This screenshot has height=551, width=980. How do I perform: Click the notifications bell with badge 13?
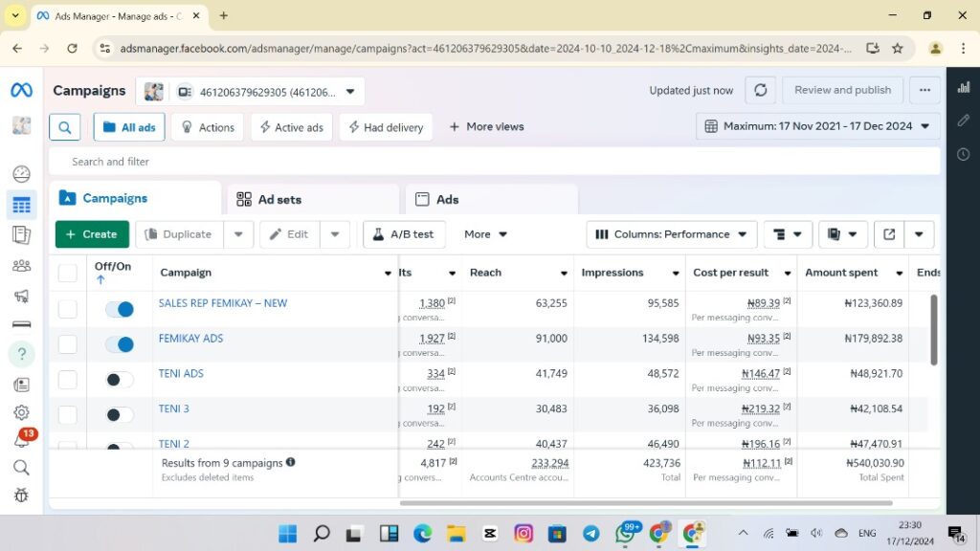[x=21, y=441]
